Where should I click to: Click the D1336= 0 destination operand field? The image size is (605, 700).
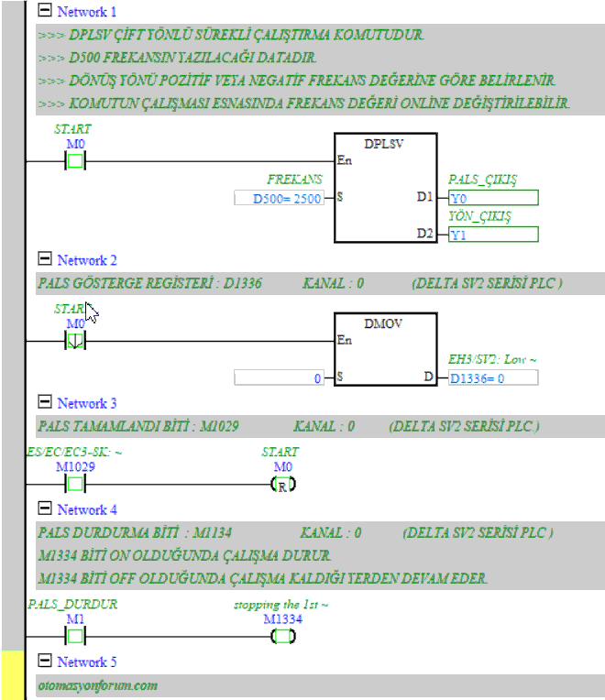492,377
